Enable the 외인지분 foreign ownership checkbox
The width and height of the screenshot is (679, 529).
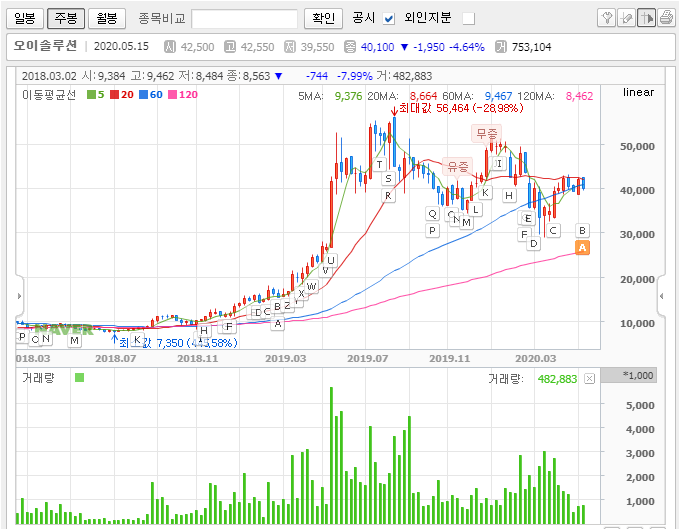[469, 19]
